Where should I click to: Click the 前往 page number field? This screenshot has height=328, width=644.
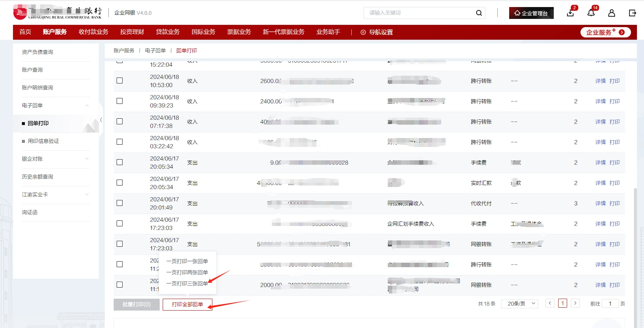(x=610, y=304)
